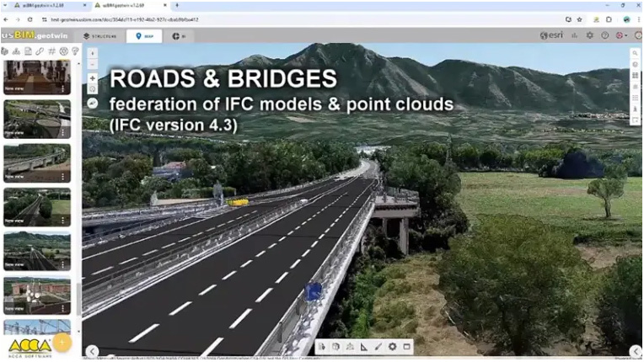Open the basemap gallery grid icon
This screenshot has width=644, height=362.
tap(636, 75)
